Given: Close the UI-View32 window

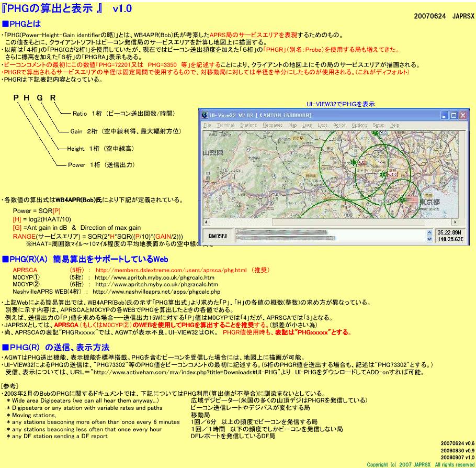Looking at the screenshot, I should click(x=462, y=116).
